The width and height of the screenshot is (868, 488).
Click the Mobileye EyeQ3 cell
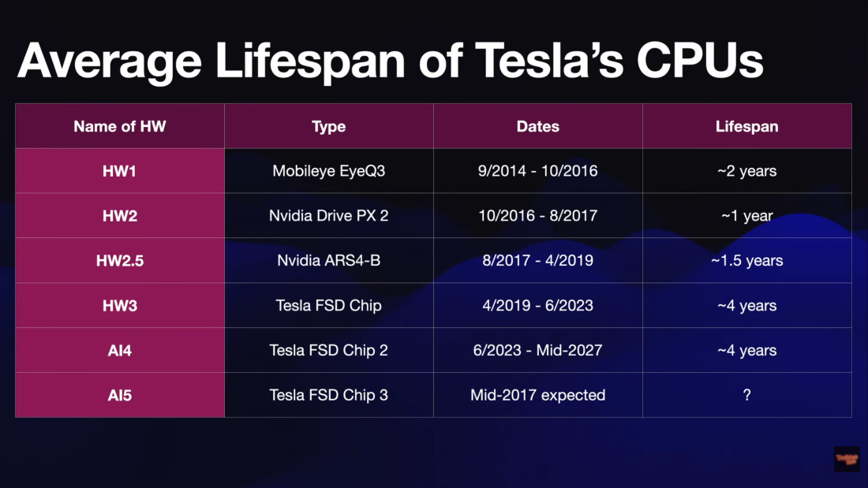click(328, 170)
